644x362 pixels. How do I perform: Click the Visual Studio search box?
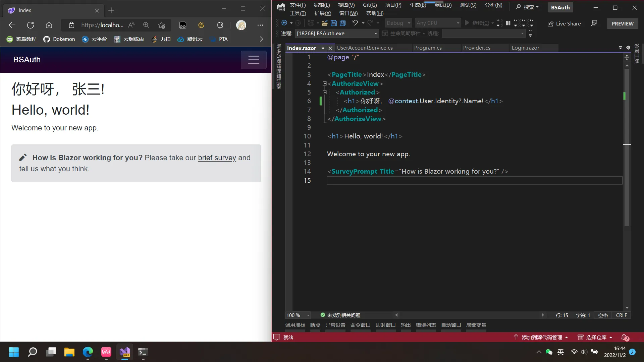[x=527, y=7]
